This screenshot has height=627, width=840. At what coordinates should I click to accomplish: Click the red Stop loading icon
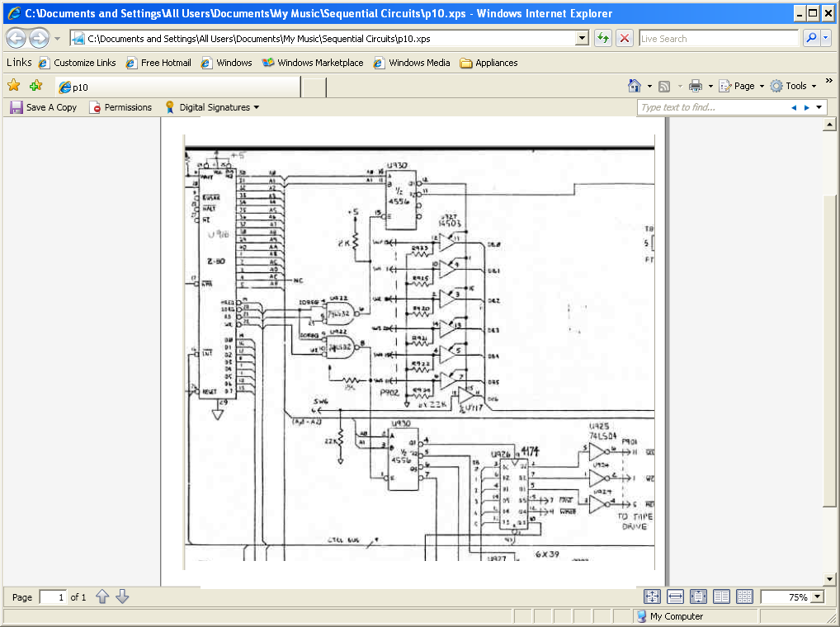point(625,38)
